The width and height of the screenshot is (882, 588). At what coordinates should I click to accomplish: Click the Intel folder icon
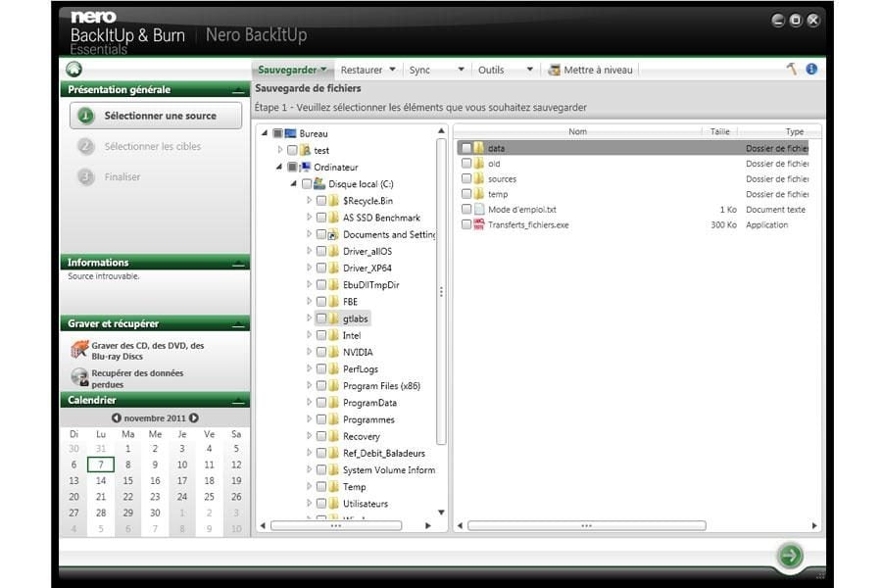click(333, 335)
